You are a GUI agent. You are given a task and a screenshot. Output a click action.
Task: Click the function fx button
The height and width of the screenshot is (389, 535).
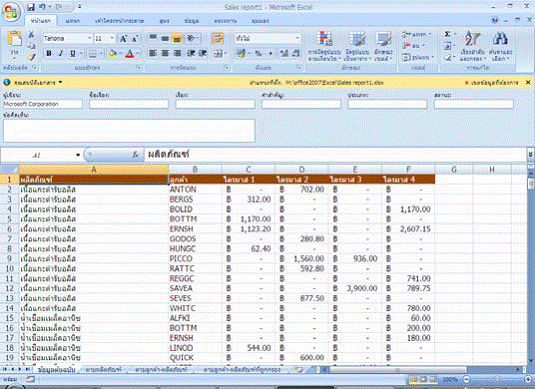[135, 155]
